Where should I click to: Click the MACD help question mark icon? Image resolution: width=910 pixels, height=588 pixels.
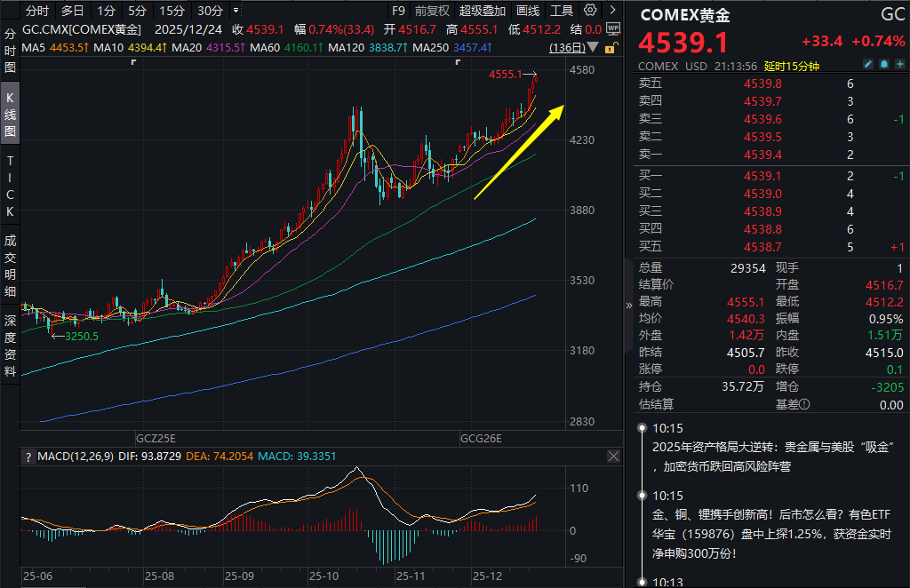tap(28, 457)
